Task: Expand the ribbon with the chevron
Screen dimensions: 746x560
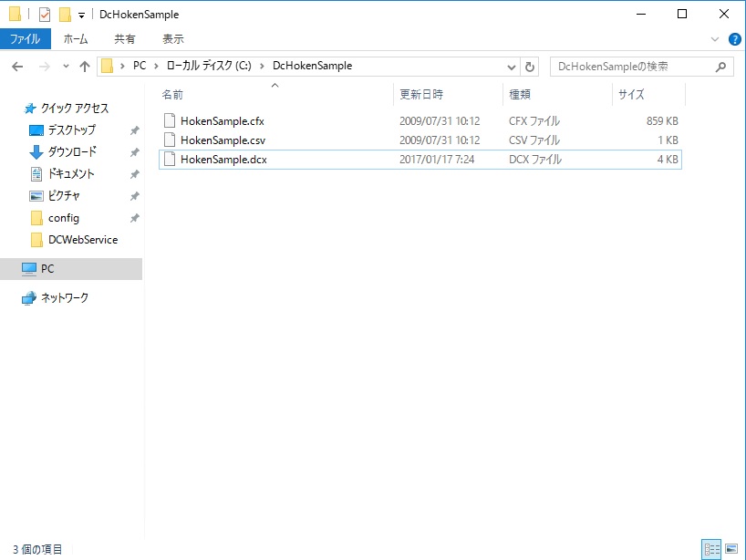Action: pos(715,39)
